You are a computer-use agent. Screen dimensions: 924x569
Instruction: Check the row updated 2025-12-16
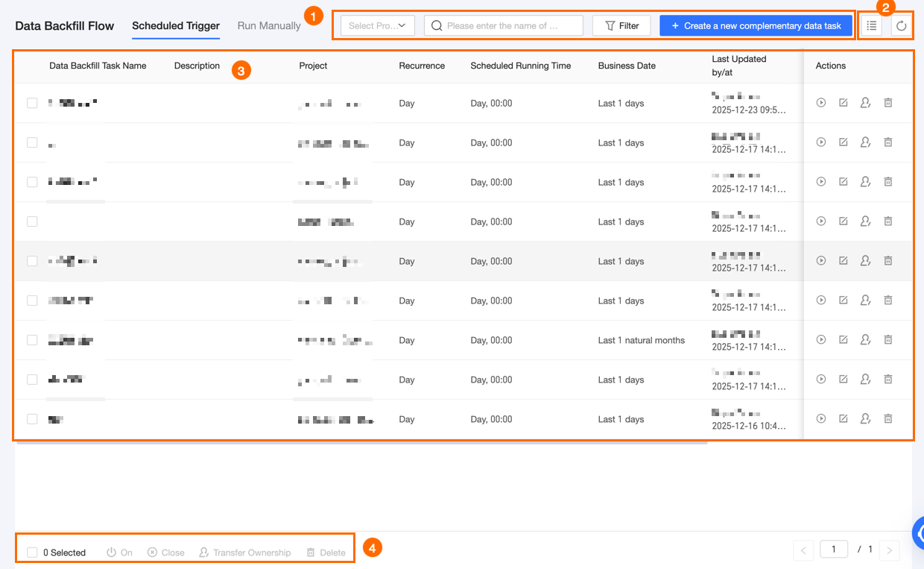(x=32, y=419)
